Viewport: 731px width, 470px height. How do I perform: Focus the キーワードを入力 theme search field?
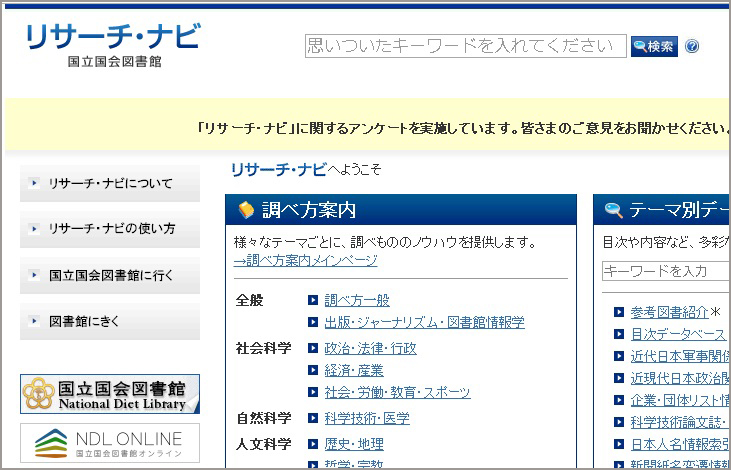[666, 271]
